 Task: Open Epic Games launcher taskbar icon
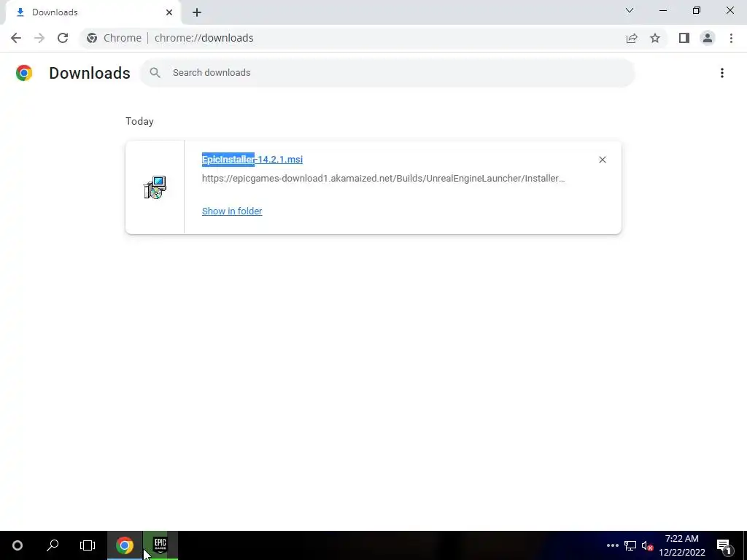pyautogui.click(x=160, y=545)
